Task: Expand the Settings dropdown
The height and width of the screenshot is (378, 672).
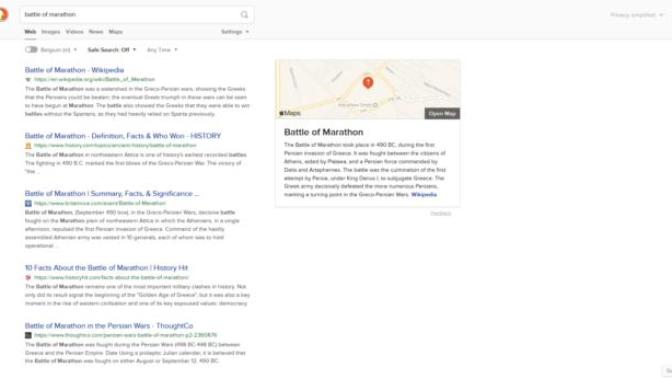Action: coord(235,32)
